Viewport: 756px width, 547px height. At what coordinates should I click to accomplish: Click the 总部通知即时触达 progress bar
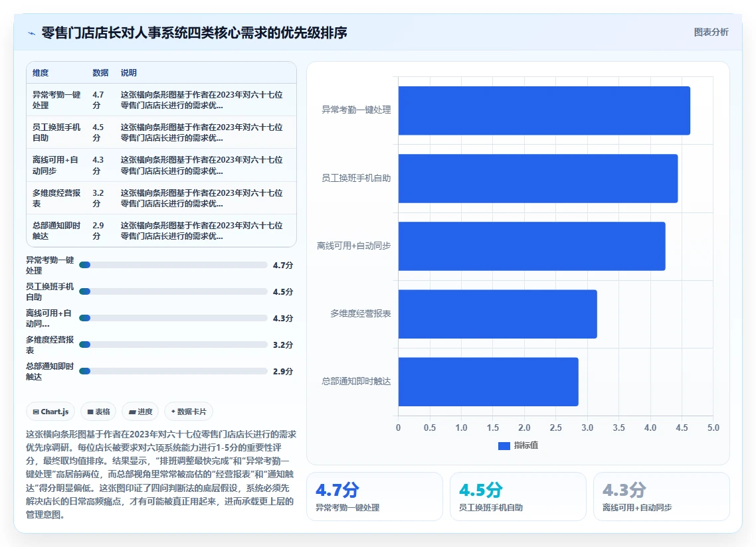[173, 371]
